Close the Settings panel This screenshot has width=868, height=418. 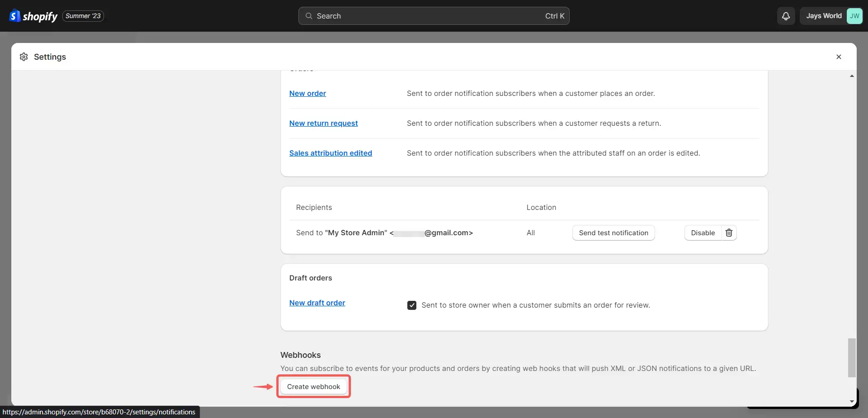839,57
